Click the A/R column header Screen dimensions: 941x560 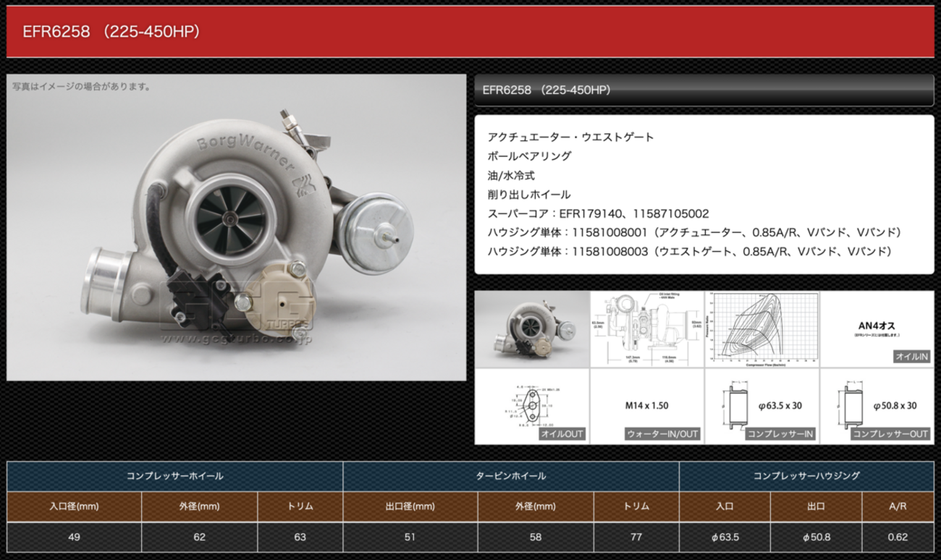click(898, 506)
